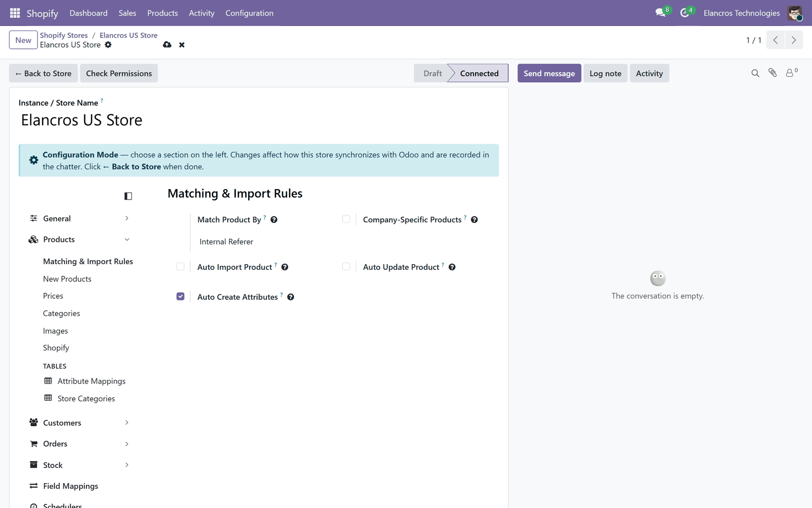The height and width of the screenshot is (508, 812).
Task: Select the Images section
Action: point(55,331)
